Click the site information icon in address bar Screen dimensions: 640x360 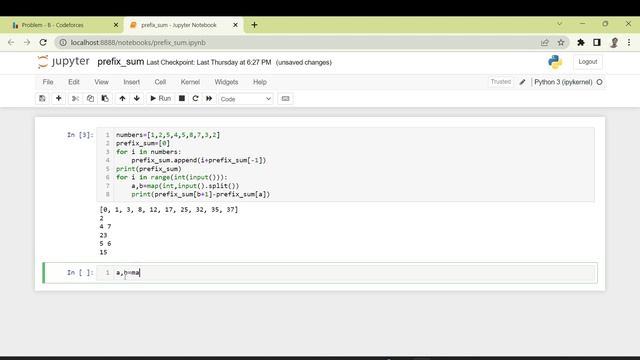click(x=63, y=42)
